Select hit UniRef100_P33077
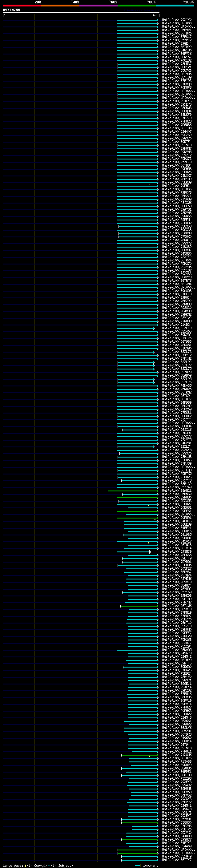 (177, 643)
